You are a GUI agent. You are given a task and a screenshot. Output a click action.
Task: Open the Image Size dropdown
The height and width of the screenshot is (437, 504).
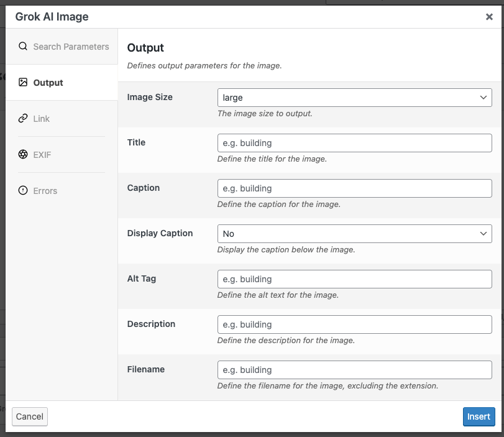(354, 98)
